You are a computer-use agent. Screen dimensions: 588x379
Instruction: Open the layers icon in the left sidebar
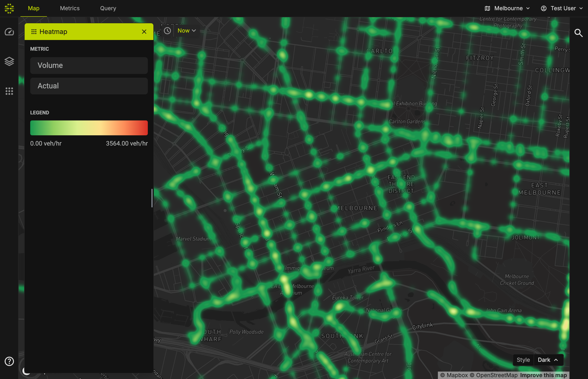9,61
